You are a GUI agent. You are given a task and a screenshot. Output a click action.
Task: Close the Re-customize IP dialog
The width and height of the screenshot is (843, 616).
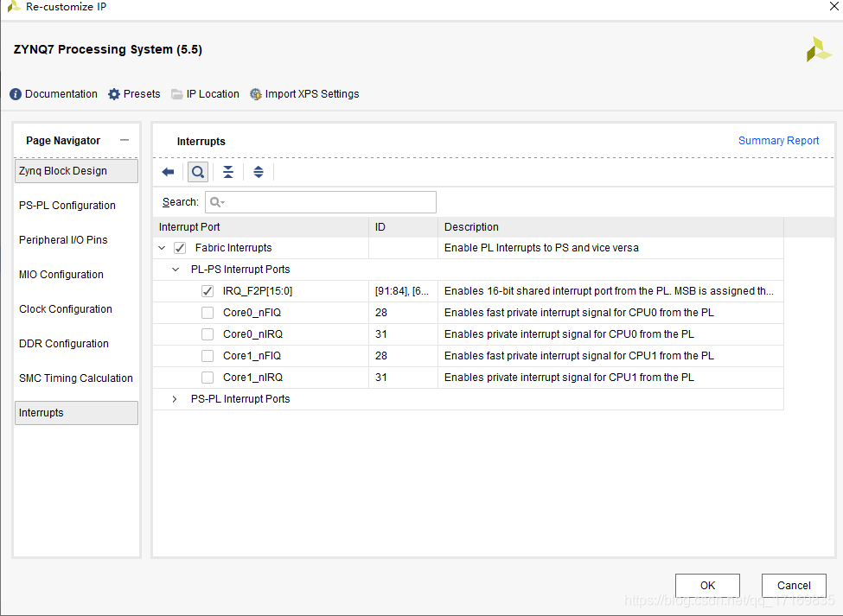[x=833, y=6]
